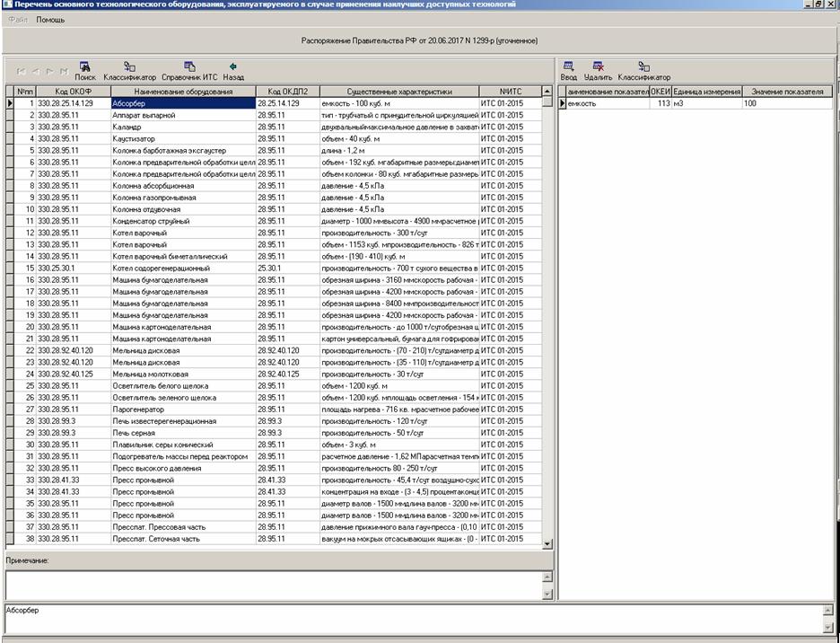
Task: Click the Поиск (search) toolbar icon
Action: [85, 70]
